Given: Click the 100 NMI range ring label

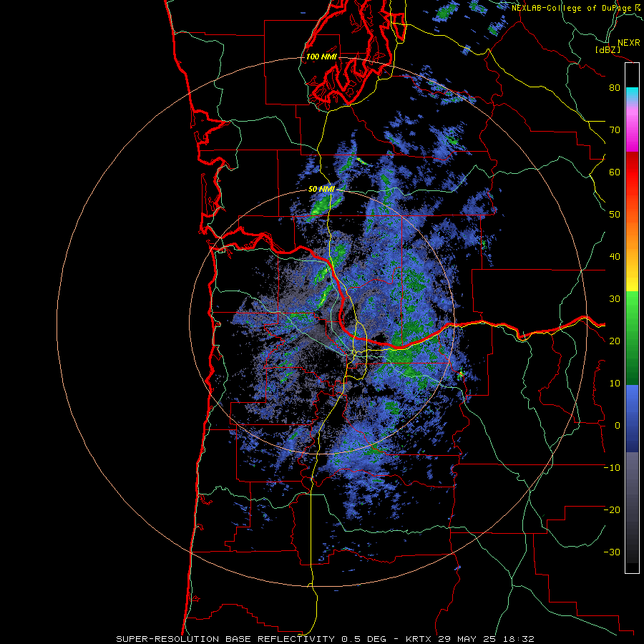Looking at the screenshot, I should [321, 57].
